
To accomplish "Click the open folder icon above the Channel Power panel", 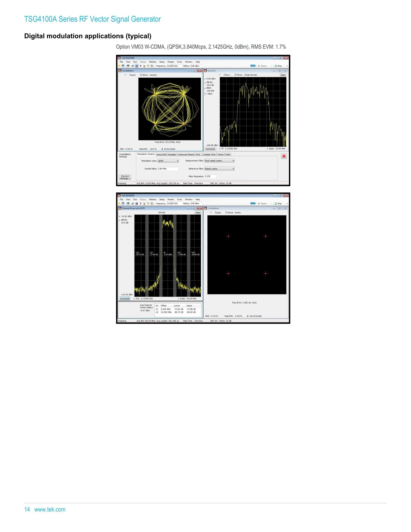I will tap(119, 204).
